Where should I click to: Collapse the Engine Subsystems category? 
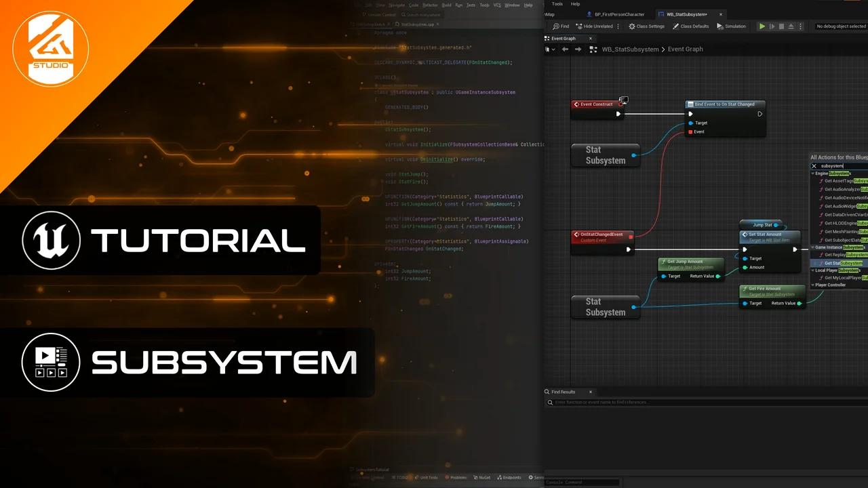pos(813,174)
